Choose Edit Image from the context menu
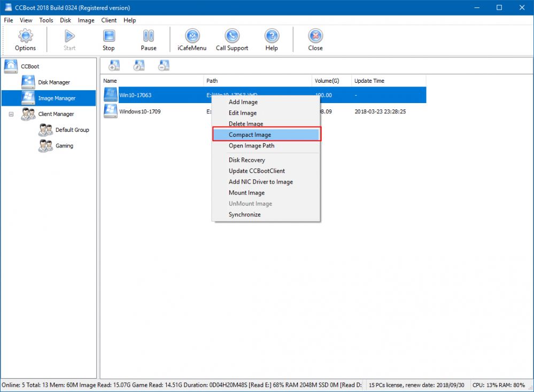This screenshot has height=392, width=534. click(266, 113)
